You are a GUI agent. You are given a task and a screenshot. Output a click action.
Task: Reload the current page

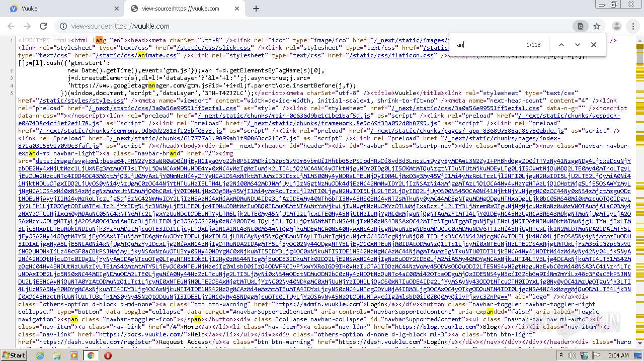coord(43,26)
